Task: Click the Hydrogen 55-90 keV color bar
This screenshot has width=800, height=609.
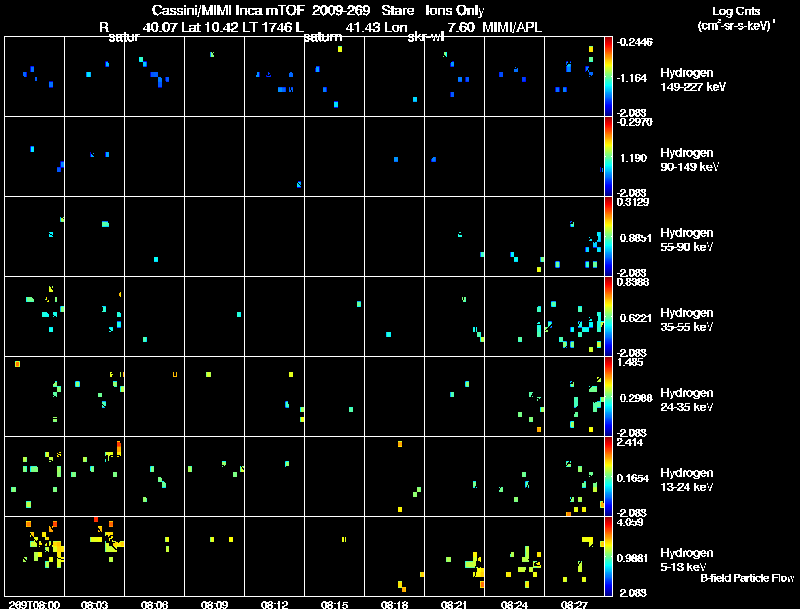Action: click(608, 237)
